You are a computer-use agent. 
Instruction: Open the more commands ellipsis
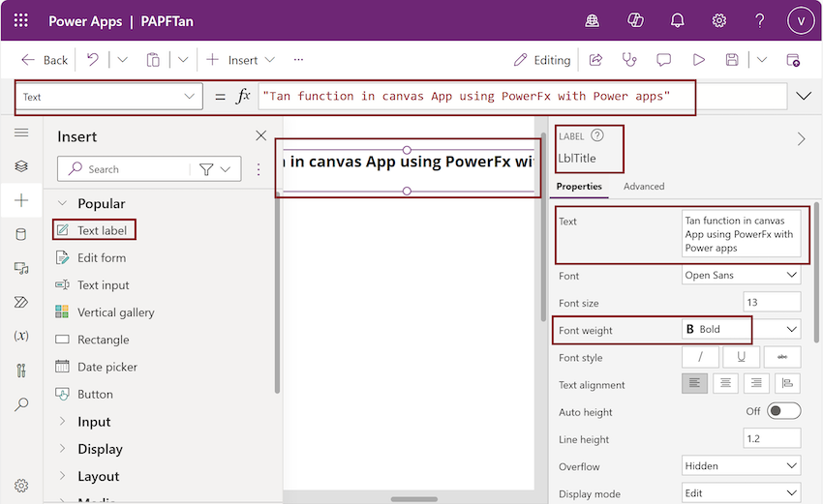[298, 60]
